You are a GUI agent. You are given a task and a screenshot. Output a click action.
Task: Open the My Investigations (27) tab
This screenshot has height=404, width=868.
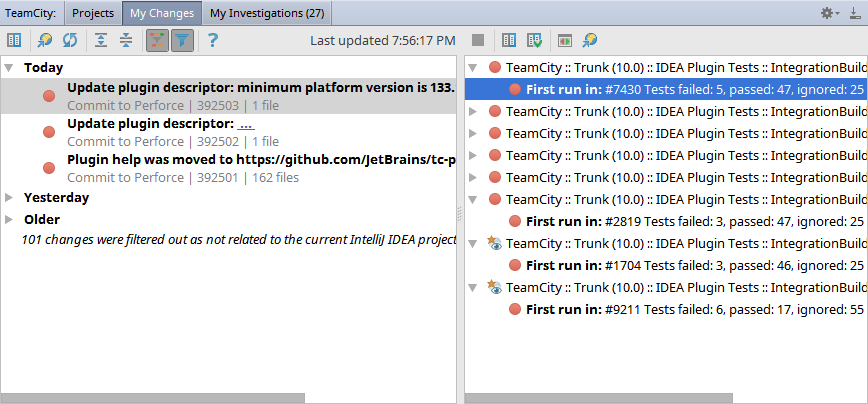(267, 13)
